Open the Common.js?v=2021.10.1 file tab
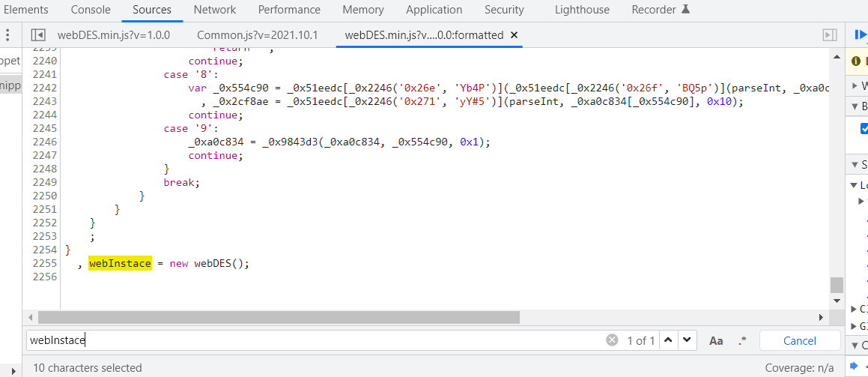The height and width of the screenshot is (377, 868). [258, 35]
